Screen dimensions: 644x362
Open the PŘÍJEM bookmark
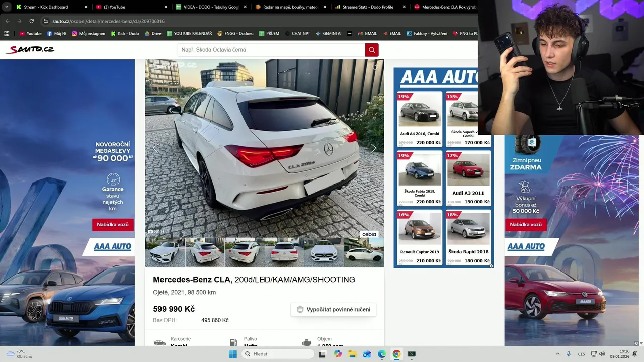269,34
